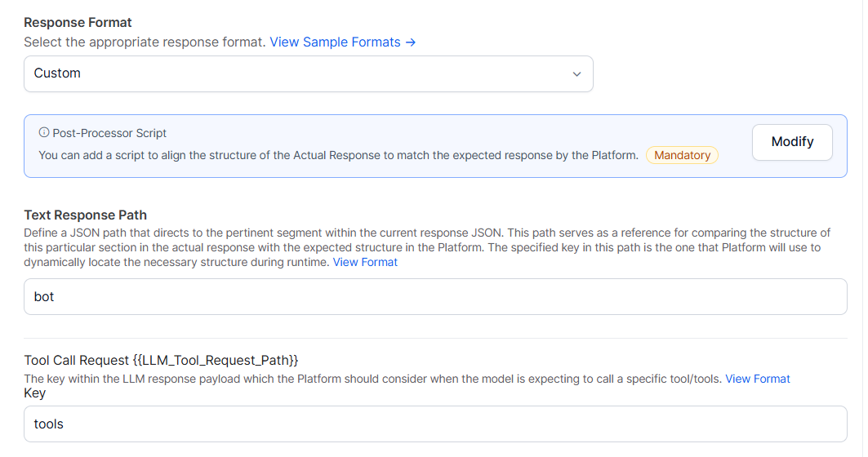Open View Format link under Text Response Path
Image resolution: width=868 pixels, height=457 pixels.
365,262
